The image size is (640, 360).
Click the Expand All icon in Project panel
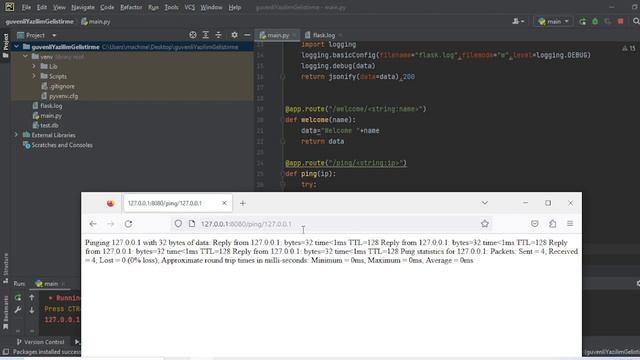[x=206, y=35]
